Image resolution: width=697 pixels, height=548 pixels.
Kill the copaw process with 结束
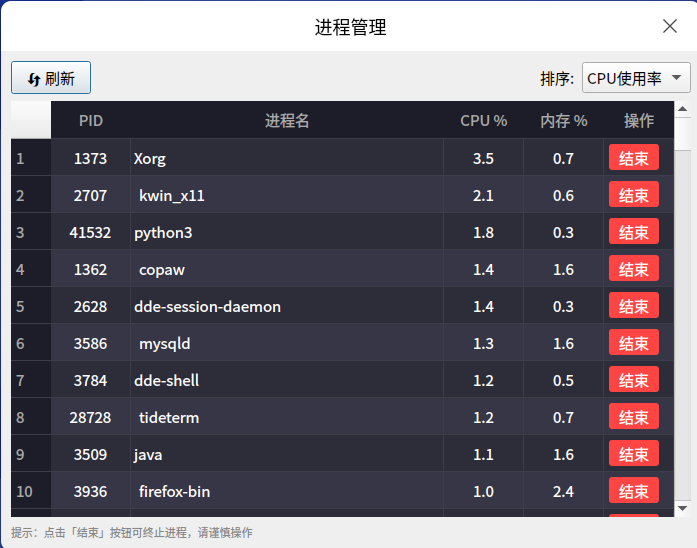pos(633,268)
